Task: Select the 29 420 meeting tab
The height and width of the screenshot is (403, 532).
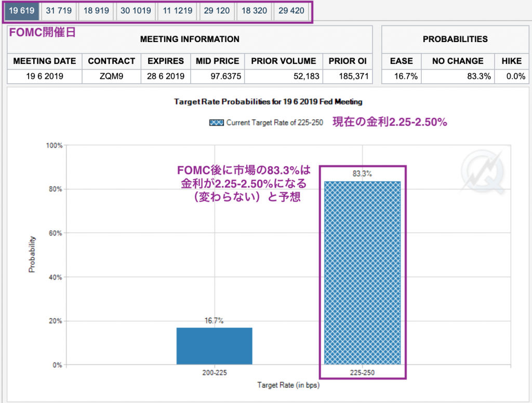Action: (x=291, y=11)
